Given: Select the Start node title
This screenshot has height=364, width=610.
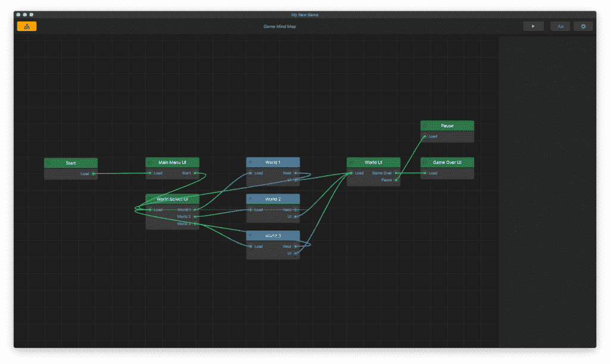Looking at the screenshot, I should (x=71, y=163).
